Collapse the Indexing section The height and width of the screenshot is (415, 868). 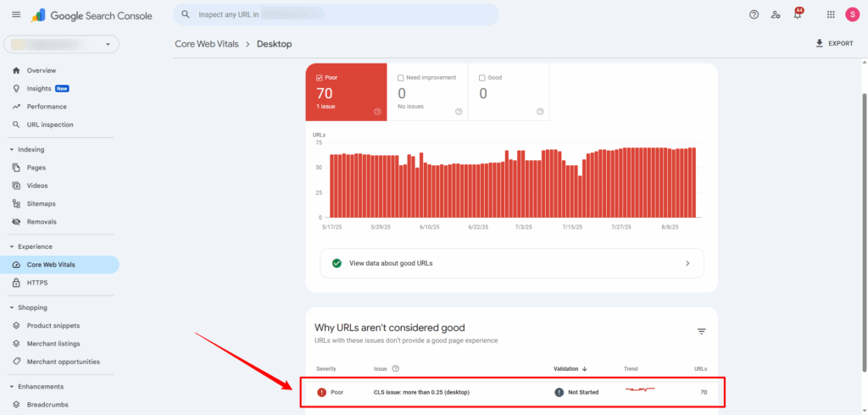(12, 150)
